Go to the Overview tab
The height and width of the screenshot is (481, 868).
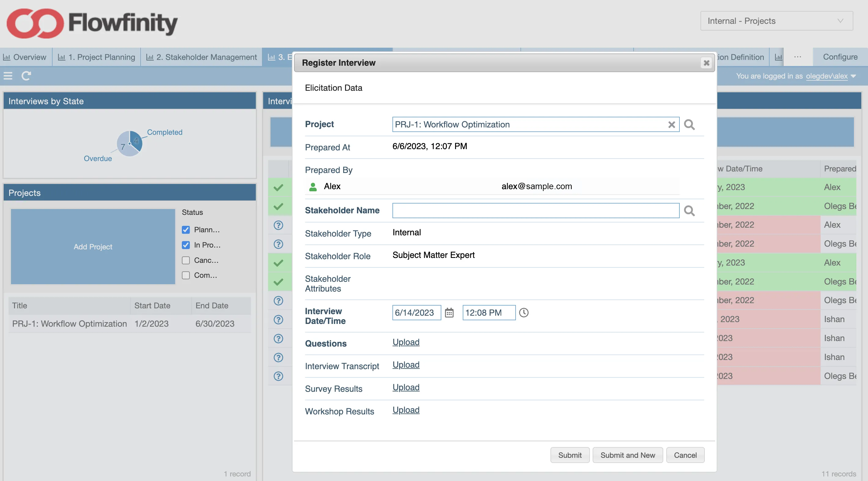point(25,57)
